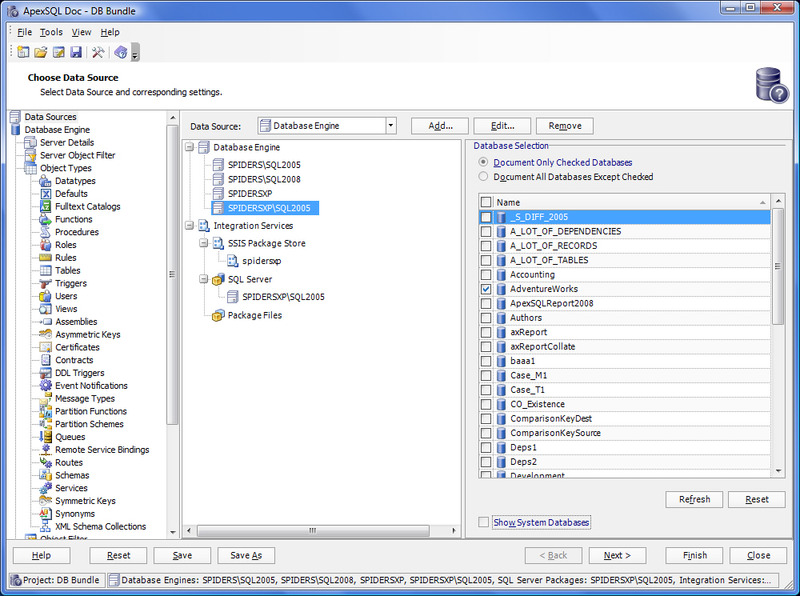Image resolution: width=800 pixels, height=596 pixels.
Task: Select the Functions icon in the tree
Action: click(x=45, y=219)
